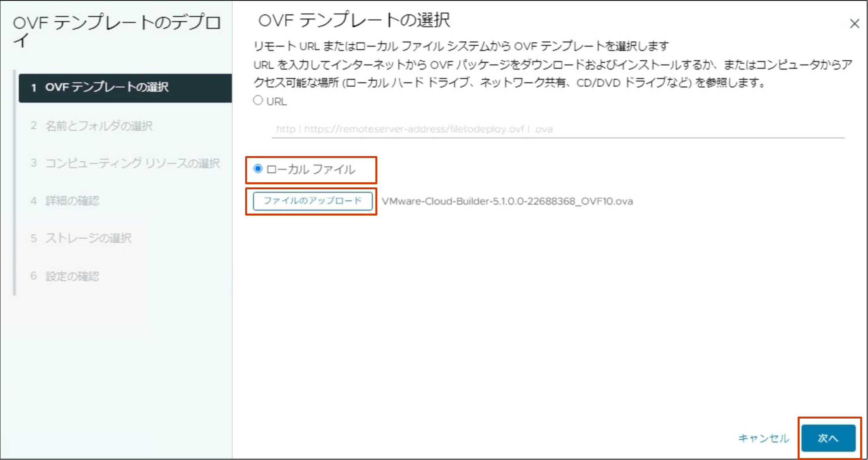Screen dimensions: 868x460
Task: Open step 5 ストレージの選択
Action: 81,238
